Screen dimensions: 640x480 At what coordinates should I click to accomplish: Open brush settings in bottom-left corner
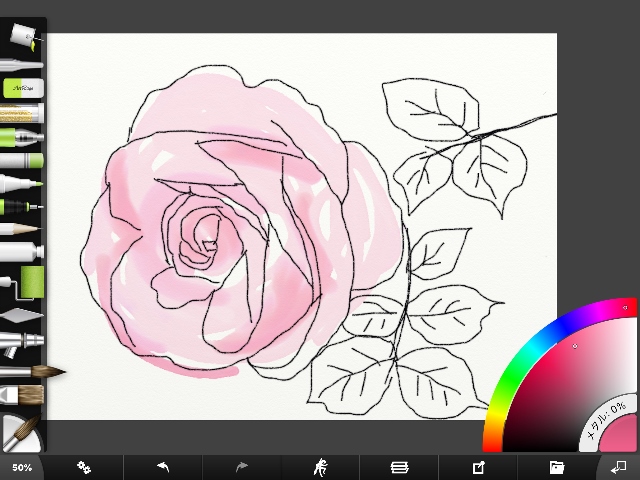point(20,433)
